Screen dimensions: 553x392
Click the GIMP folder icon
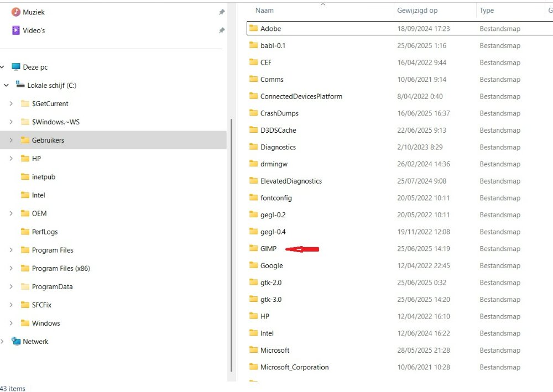254,249
